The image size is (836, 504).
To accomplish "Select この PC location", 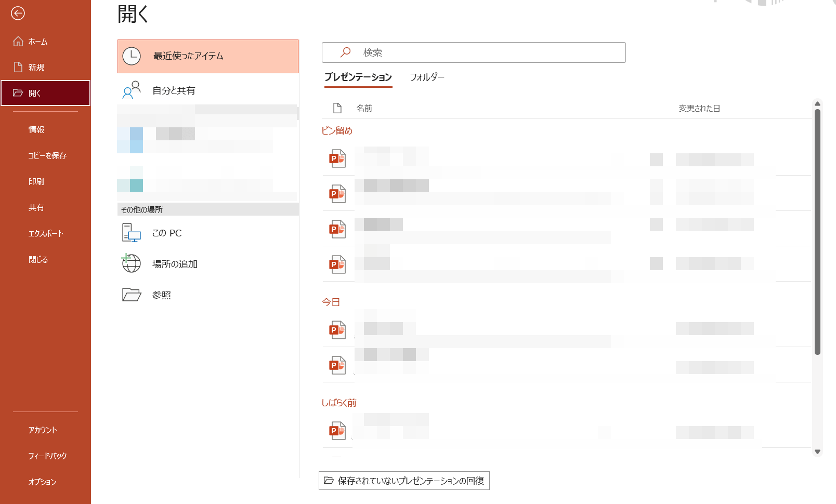I will 208,233.
